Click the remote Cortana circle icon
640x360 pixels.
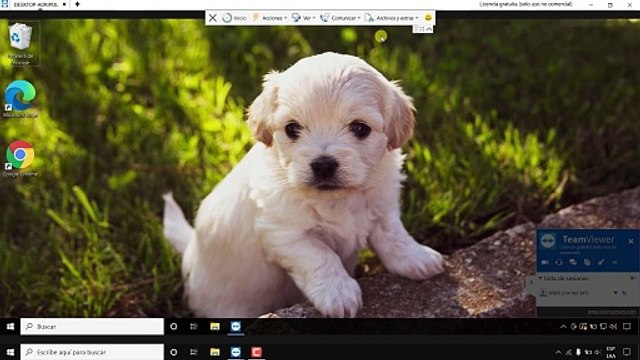click(x=173, y=327)
